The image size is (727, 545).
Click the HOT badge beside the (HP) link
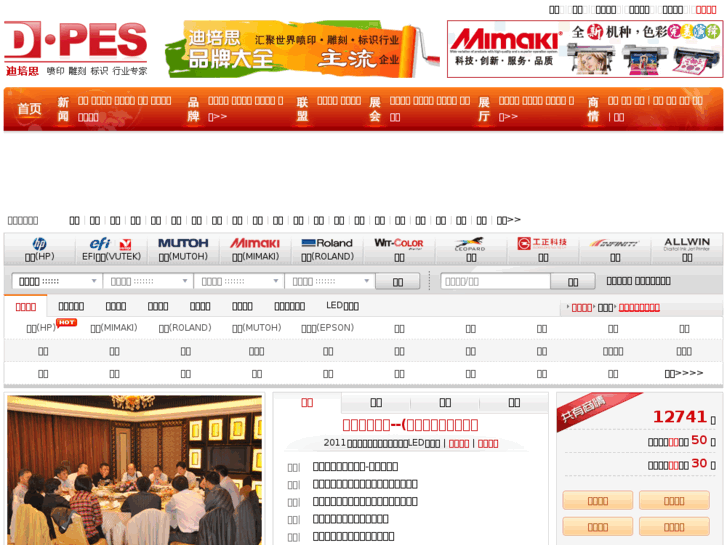click(66, 322)
